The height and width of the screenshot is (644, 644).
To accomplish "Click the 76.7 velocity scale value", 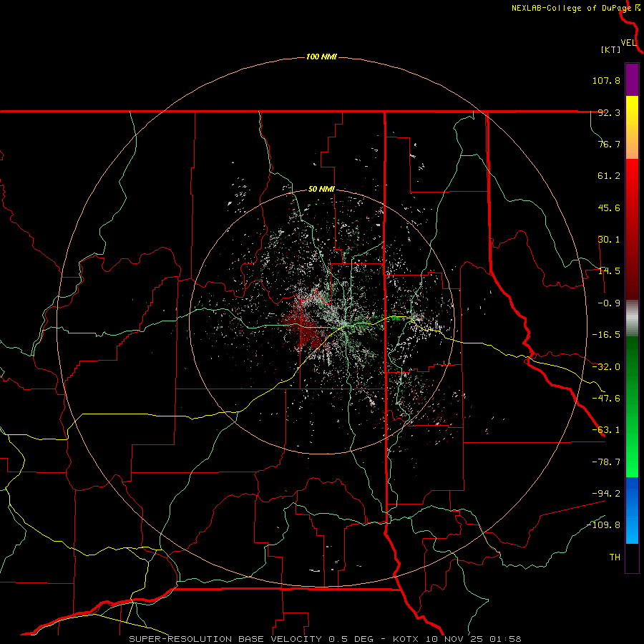I will 609,144.
